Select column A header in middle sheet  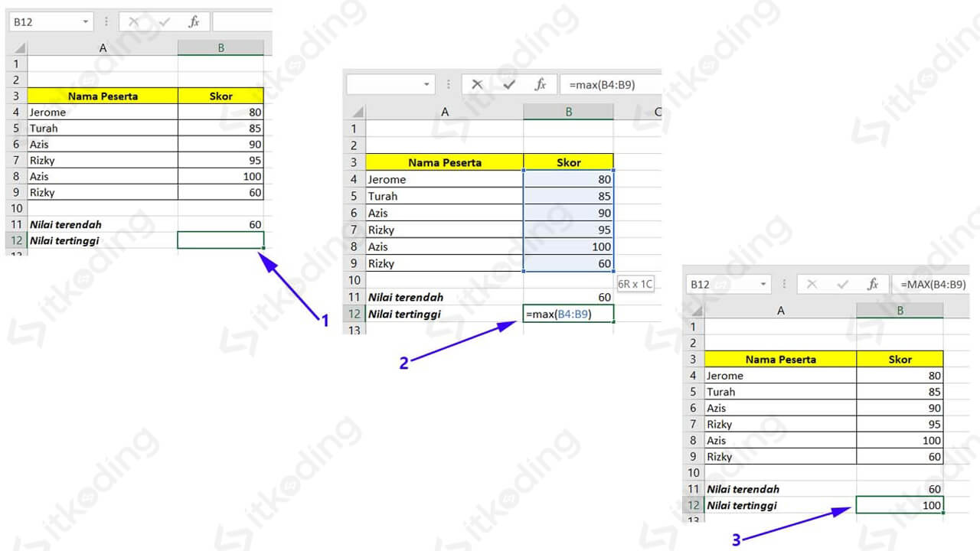445,112
